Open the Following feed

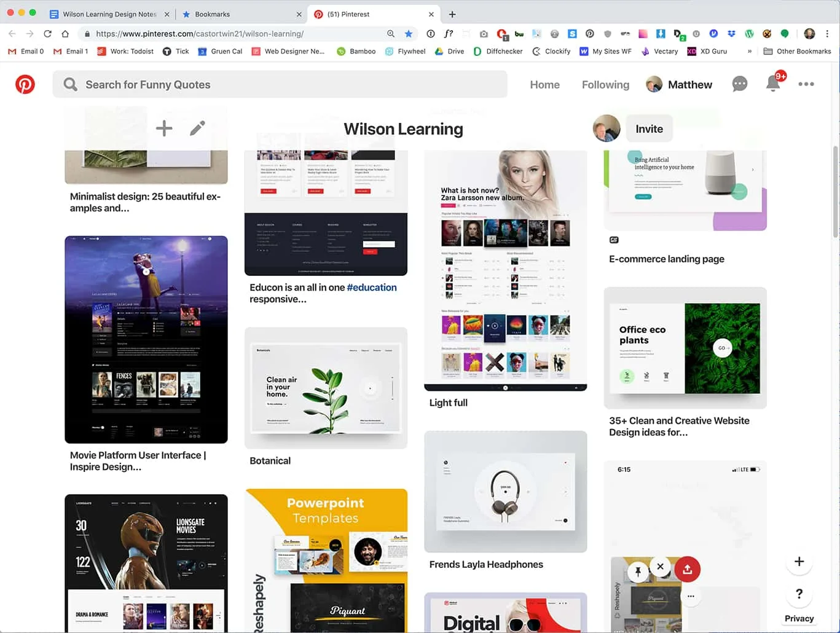(606, 85)
